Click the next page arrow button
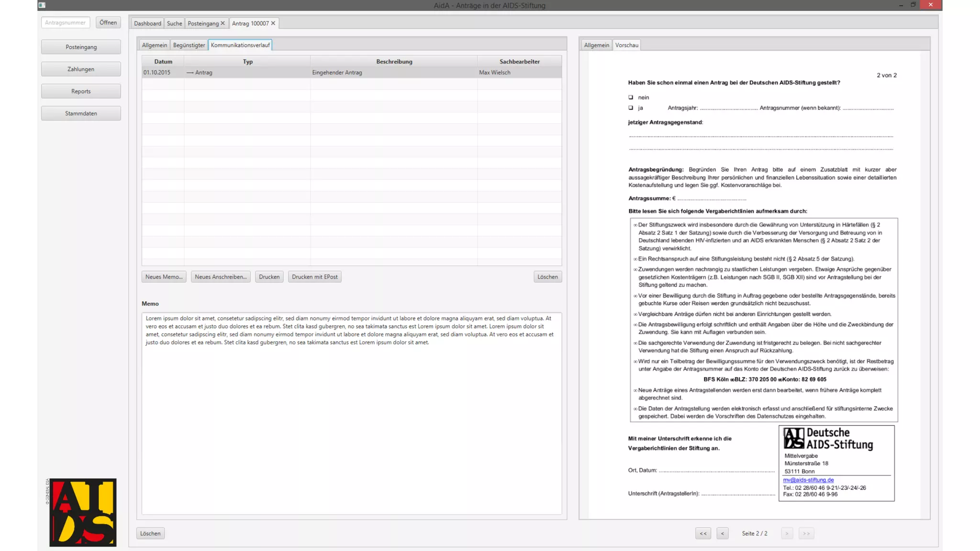980x551 pixels. pos(787,533)
